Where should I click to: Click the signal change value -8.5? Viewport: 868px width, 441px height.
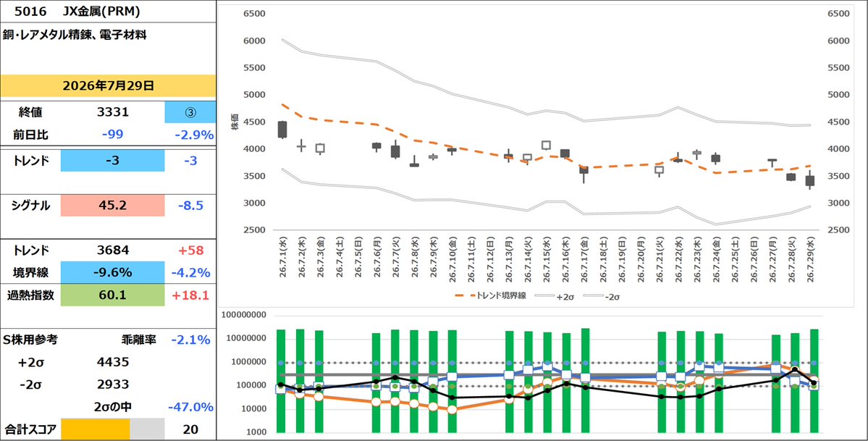[190, 206]
